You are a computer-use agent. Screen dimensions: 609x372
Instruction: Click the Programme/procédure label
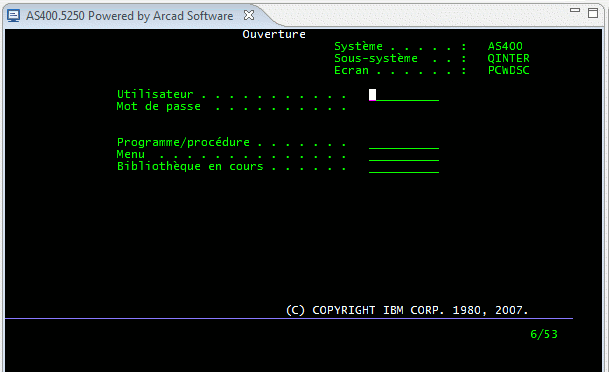click(183, 143)
